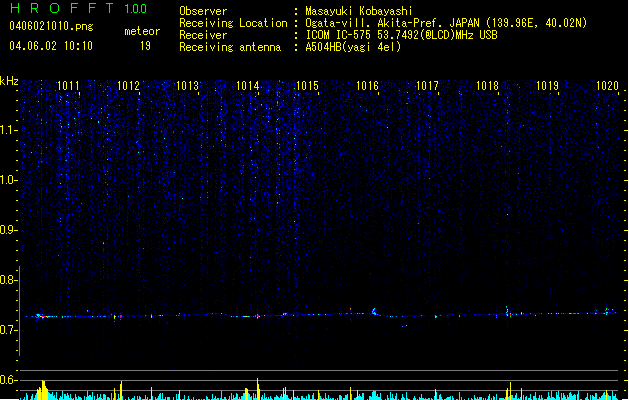This screenshot has height=400, width=629.
Task: Click the 1011 time marker
Action: (x=68, y=86)
